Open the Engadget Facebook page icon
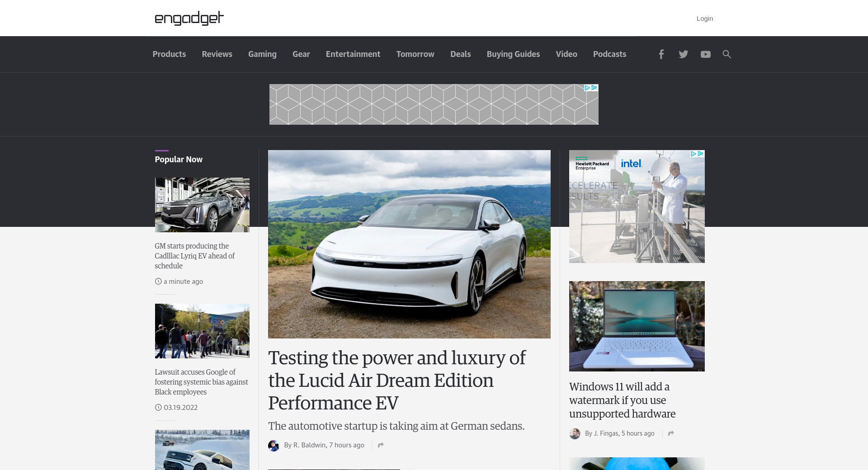Viewport: 868px width, 470px height. (661, 54)
